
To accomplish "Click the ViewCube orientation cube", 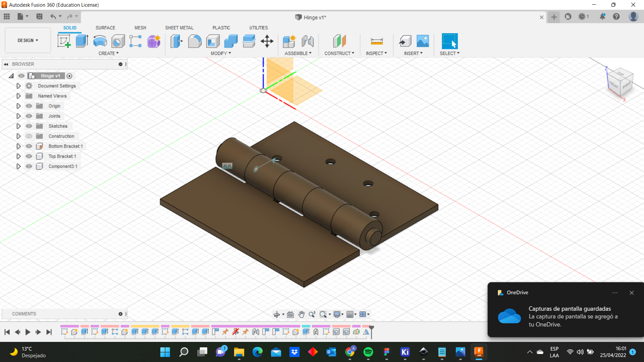I will (x=620, y=83).
